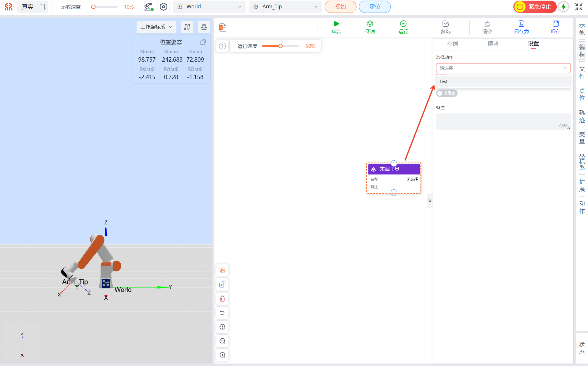Toggle the non-blocking (非阻塞) switch
This screenshot has height=366, width=588.
coord(447,93)
